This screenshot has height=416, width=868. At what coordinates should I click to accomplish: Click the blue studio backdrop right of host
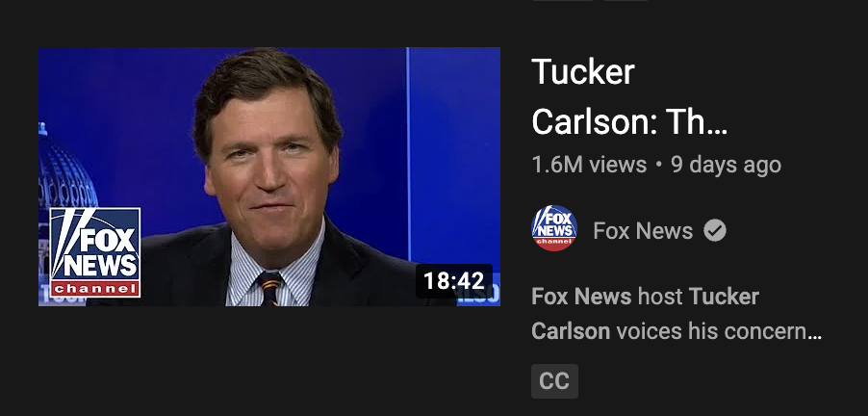coord(454,155)
